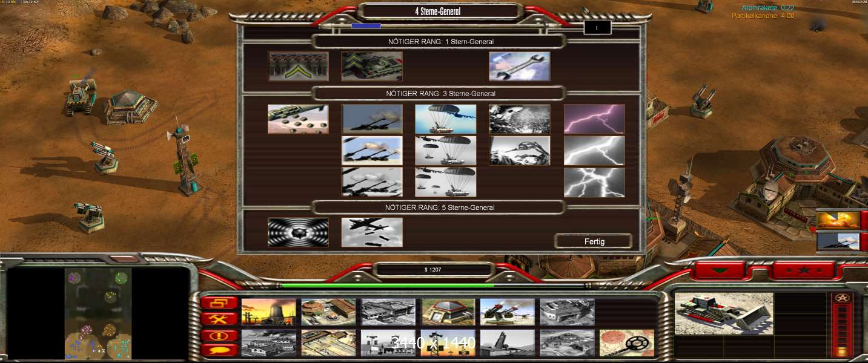
Task: Click the greyed war factory build icon
Action: point(567,312)
